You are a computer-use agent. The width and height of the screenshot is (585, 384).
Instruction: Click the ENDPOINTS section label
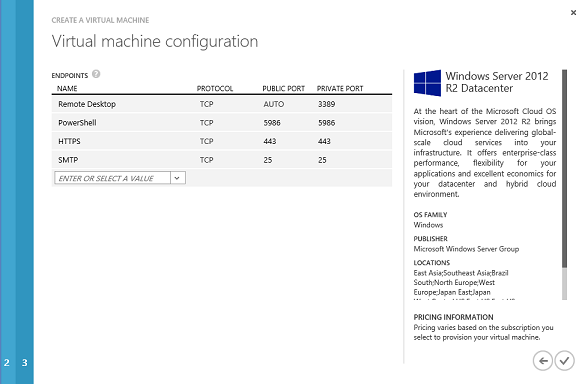pyautogui.click(x=70, y=75)
